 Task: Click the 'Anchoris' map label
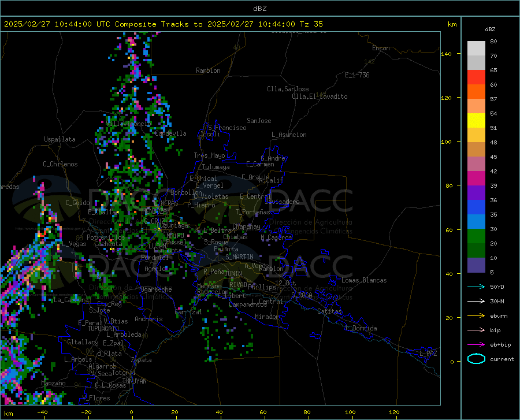point(148,319)
